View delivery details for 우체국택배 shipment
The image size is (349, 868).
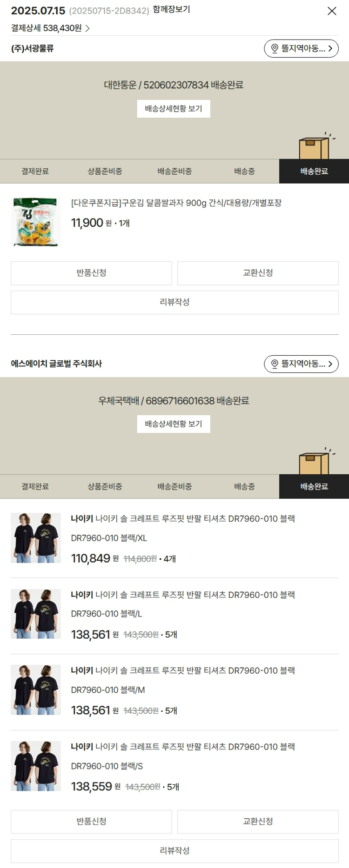(x=174, y=424)
